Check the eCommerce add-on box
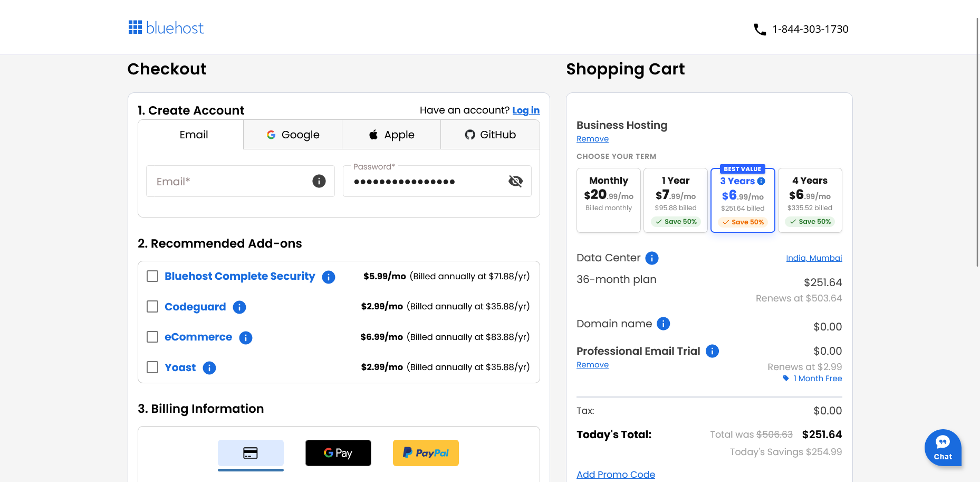This screenshot has height=482, width=980. click(x=152, y=337)
